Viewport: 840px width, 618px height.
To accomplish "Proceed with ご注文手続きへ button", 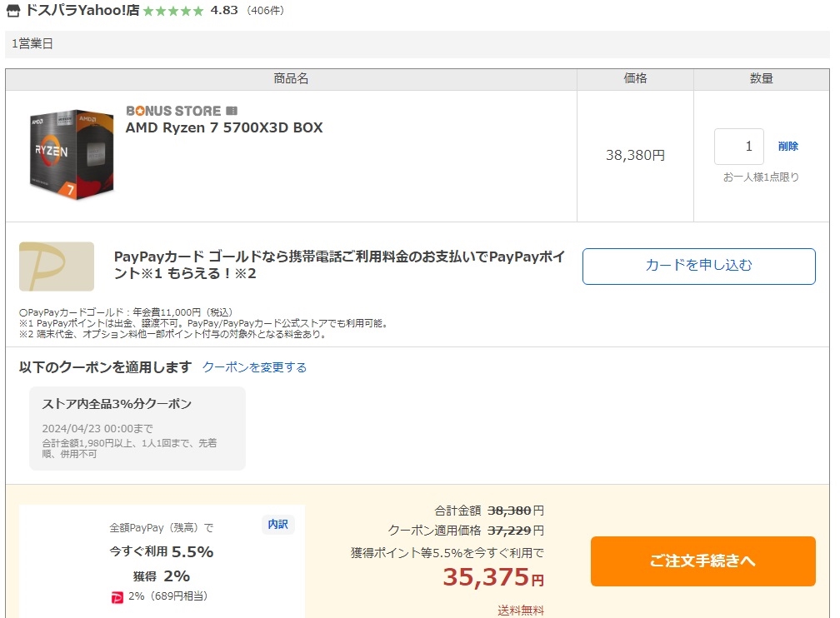I will (x=702, y=561).
